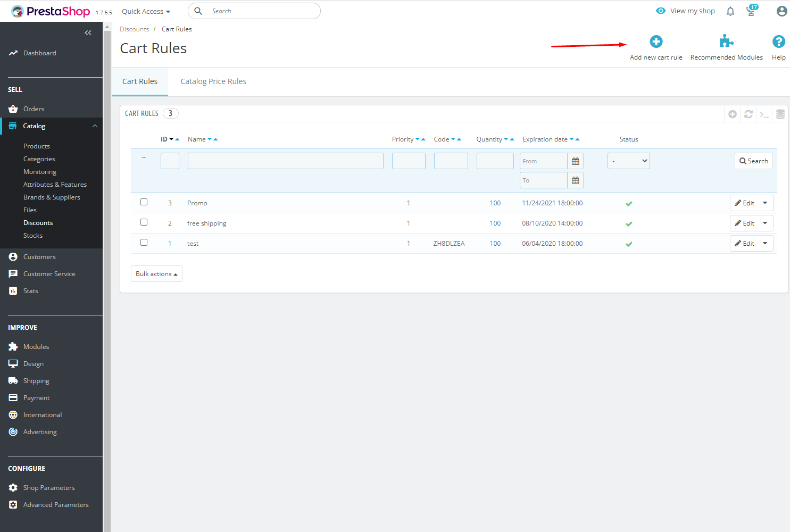
Task: Toggle status checkmark for free shipping rule
Action: click(629, 224)
